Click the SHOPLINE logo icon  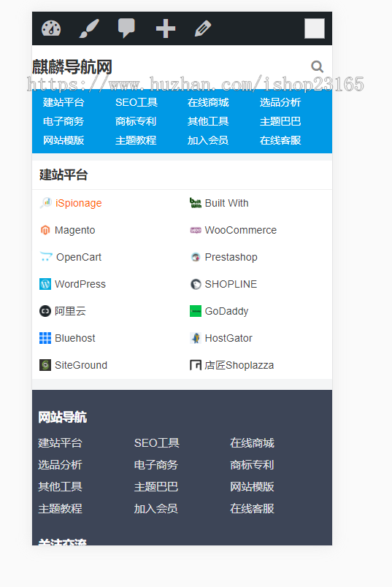(x=196, y=284)
